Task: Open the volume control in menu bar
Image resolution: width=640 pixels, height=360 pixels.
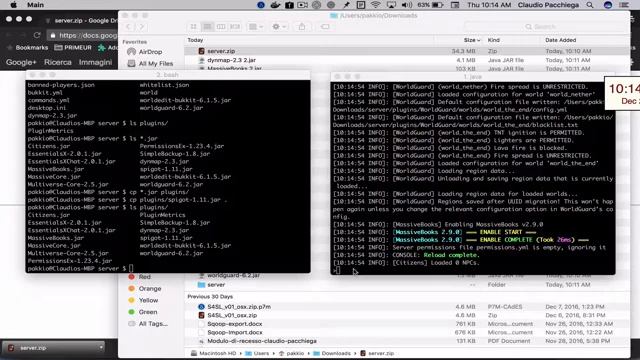Action: (407, 5)
